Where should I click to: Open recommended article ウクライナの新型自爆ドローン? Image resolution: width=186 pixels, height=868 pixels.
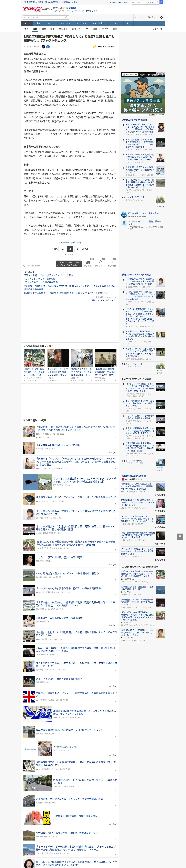point(84,480)
